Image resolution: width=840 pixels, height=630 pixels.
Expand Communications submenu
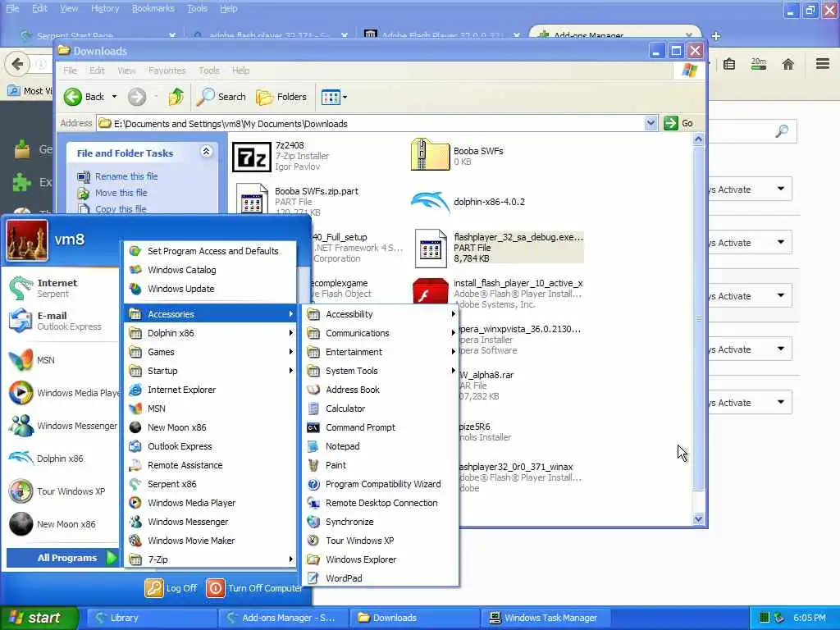pos(381,333)
